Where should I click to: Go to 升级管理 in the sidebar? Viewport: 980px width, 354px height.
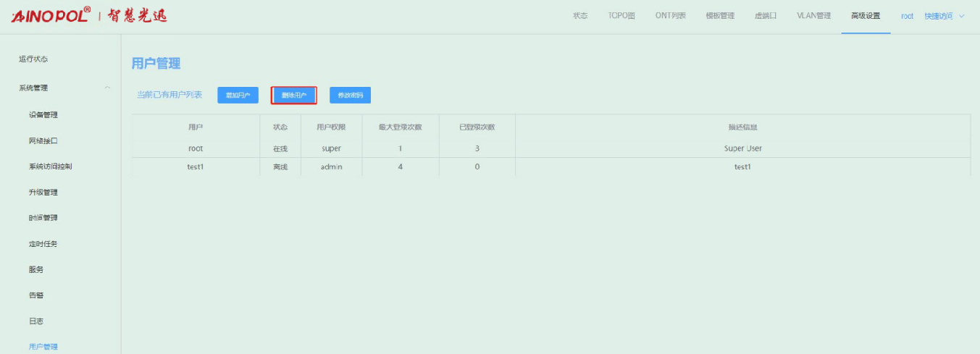click(43, 193)
